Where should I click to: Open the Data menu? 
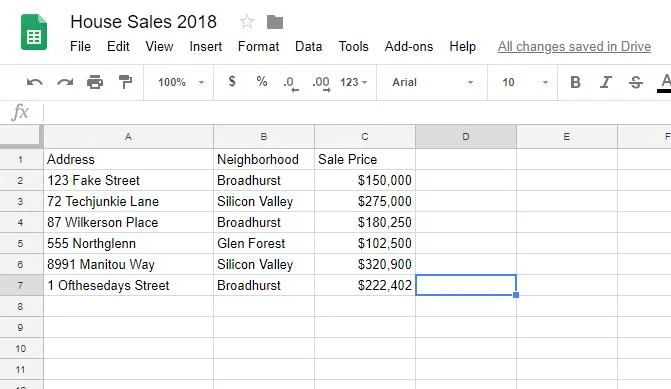[309, 46]
